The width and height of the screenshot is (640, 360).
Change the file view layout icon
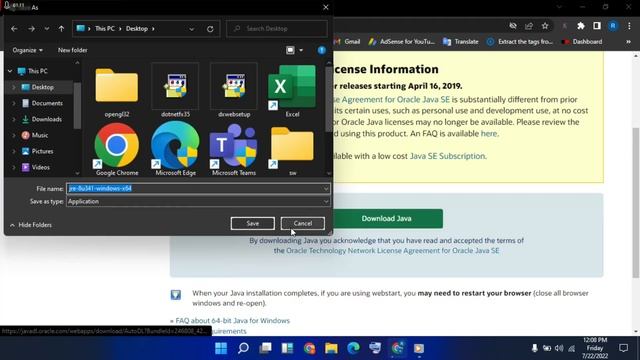point(290,50)
